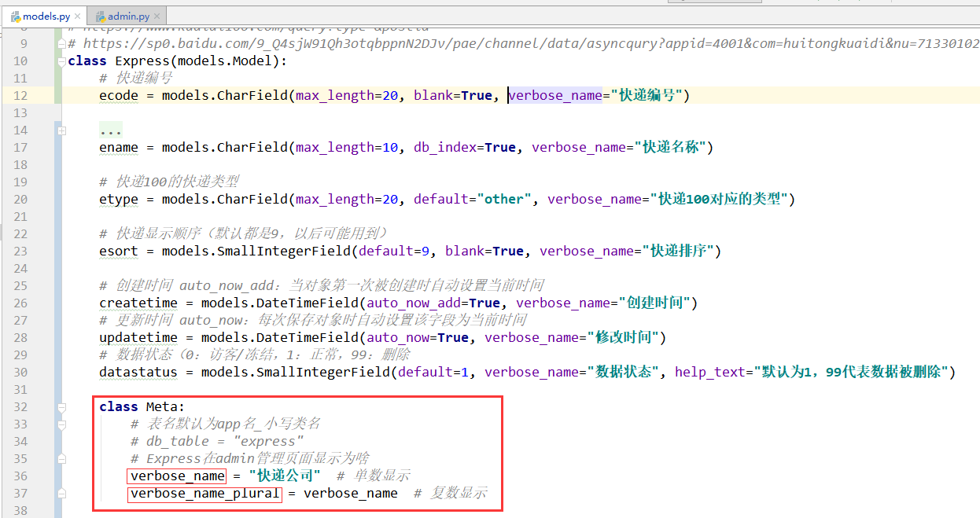The width and height of the screenshot is (980, 518).
Task: Click 'max_length=20' on line 12
Action: click(347, 96)
